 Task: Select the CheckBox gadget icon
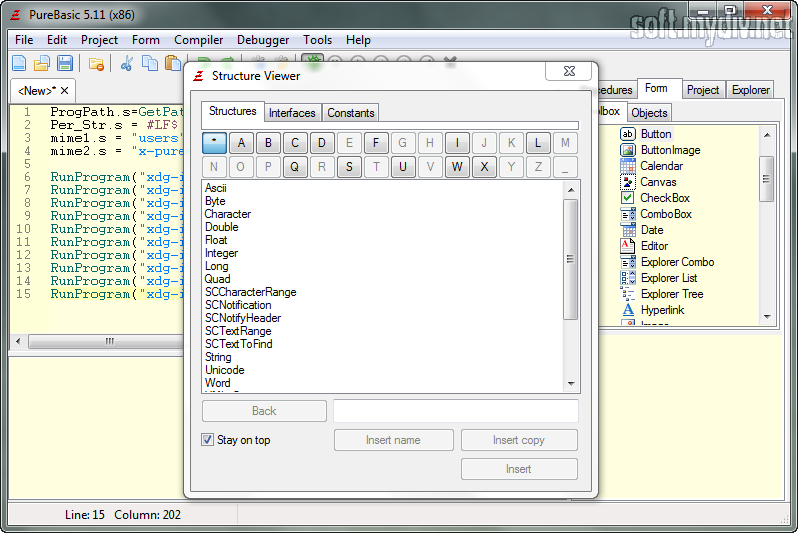[628, 198]
